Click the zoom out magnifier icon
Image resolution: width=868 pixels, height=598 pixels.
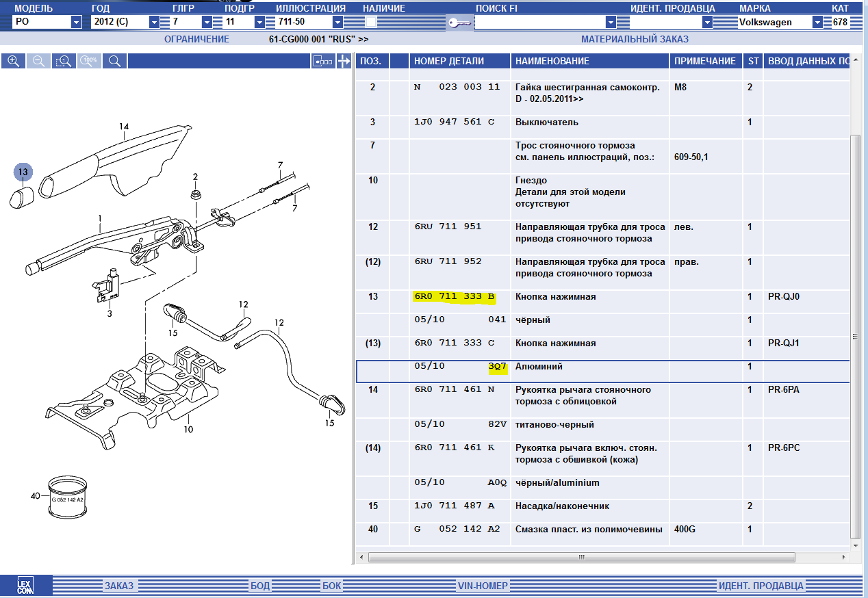tap(38, 61)
